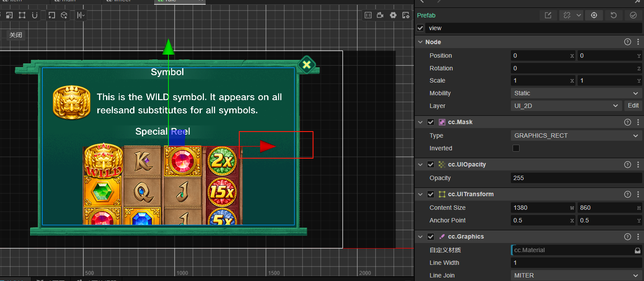This screenshot has height=281, width=644.
Task: Collapse the cc.UITransform component
Action: point(420,194)
